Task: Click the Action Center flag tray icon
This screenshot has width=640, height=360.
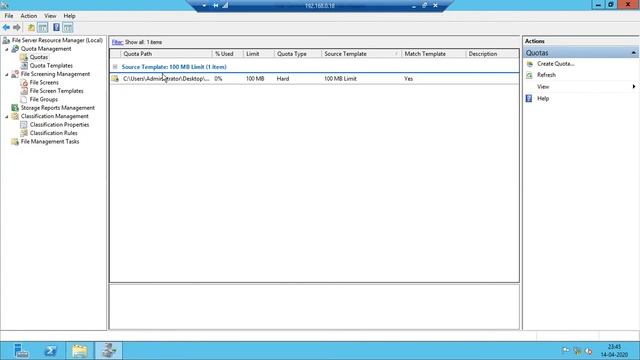Action: coord(565,350)
